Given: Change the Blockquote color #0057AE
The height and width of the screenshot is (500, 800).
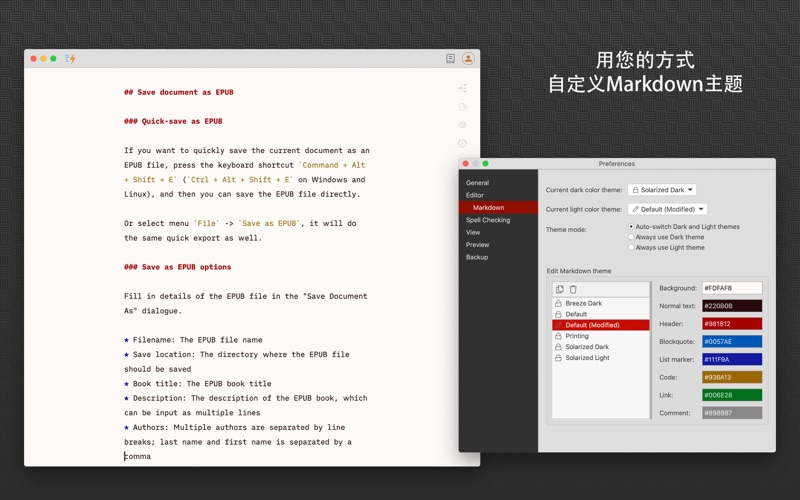Looking at the screenshot, I should (732, 341).
